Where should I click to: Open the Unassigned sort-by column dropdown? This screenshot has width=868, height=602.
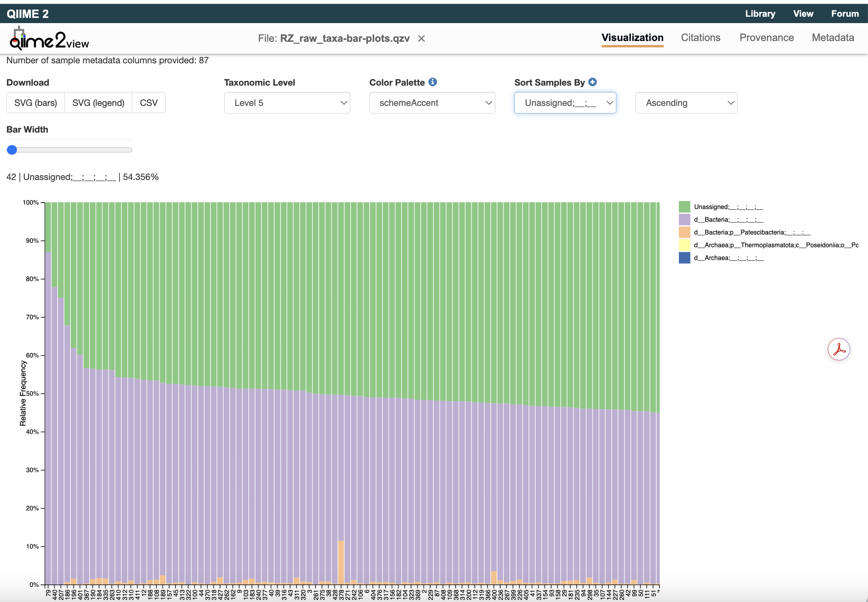(565, 103)
